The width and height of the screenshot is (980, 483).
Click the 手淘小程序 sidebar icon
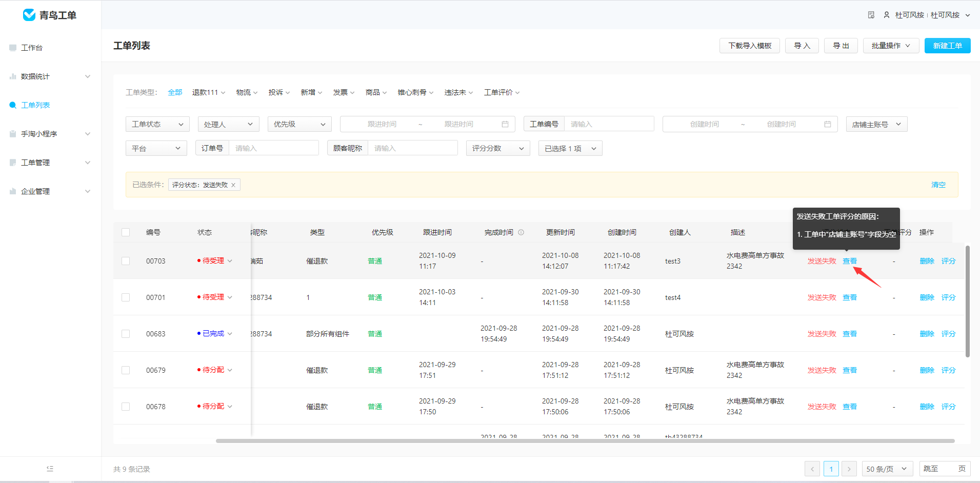click(x=13, y=134)
